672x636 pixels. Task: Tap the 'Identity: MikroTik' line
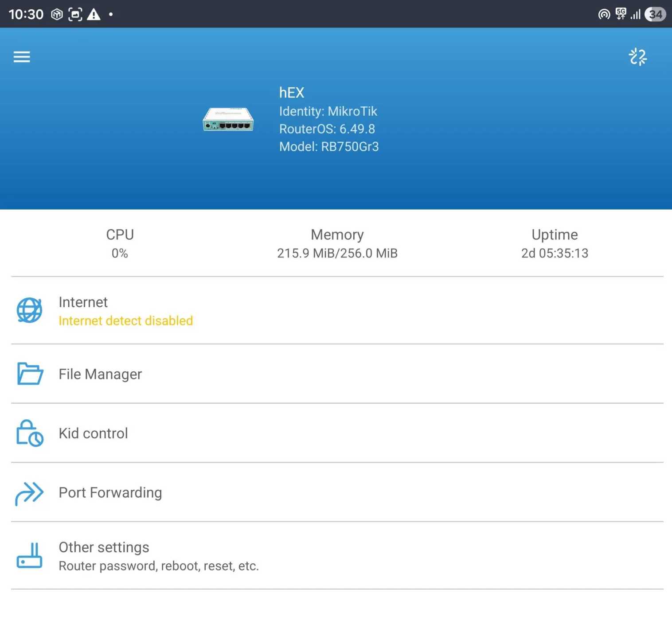pos(328,111)
